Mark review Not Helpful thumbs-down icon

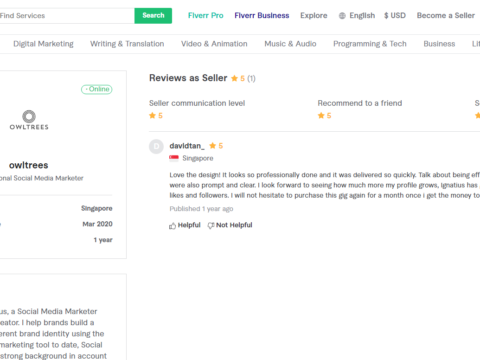click(211, 226)
